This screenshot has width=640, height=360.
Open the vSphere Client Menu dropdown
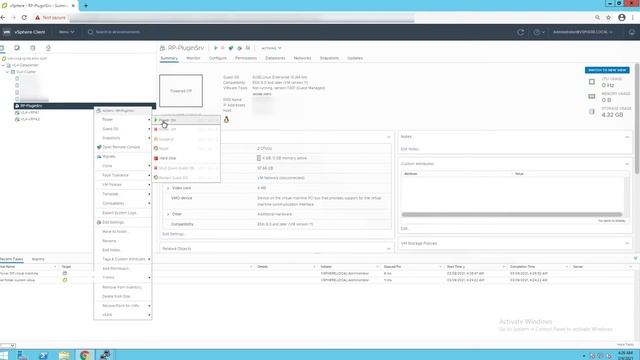tap(66, 32)
